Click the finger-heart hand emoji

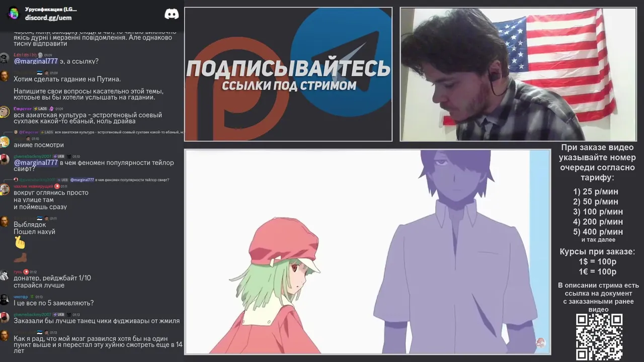pyautogui.click(x=20, y=243)
